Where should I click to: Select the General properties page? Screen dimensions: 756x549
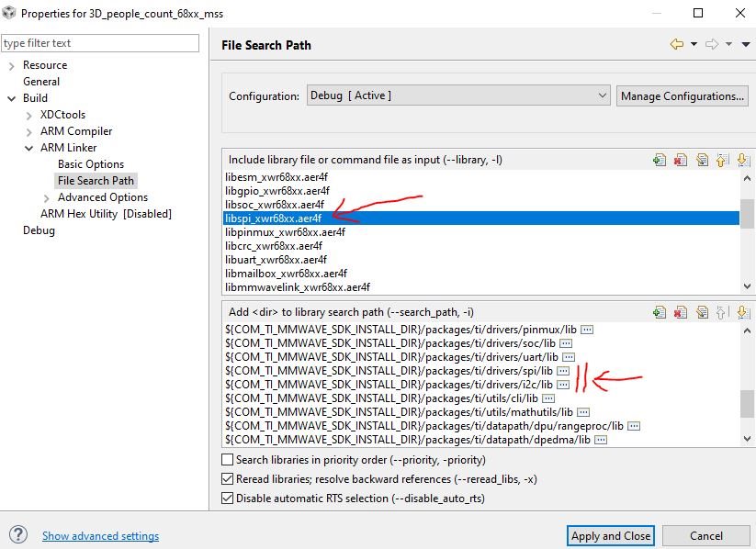coord(41,82)
